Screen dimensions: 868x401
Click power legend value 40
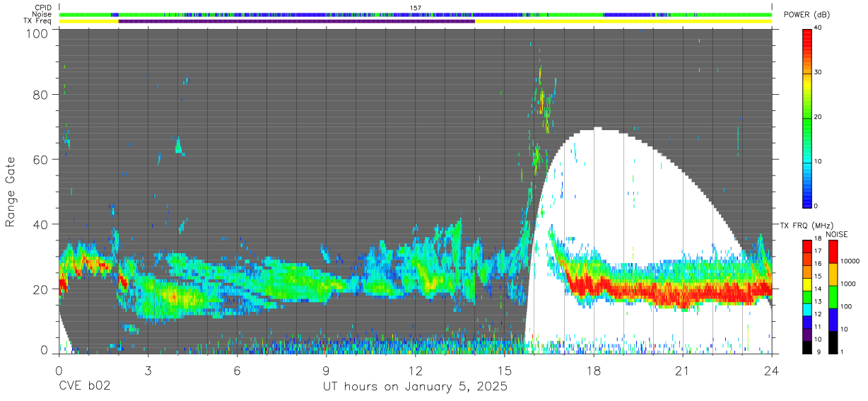click(819, 27)
